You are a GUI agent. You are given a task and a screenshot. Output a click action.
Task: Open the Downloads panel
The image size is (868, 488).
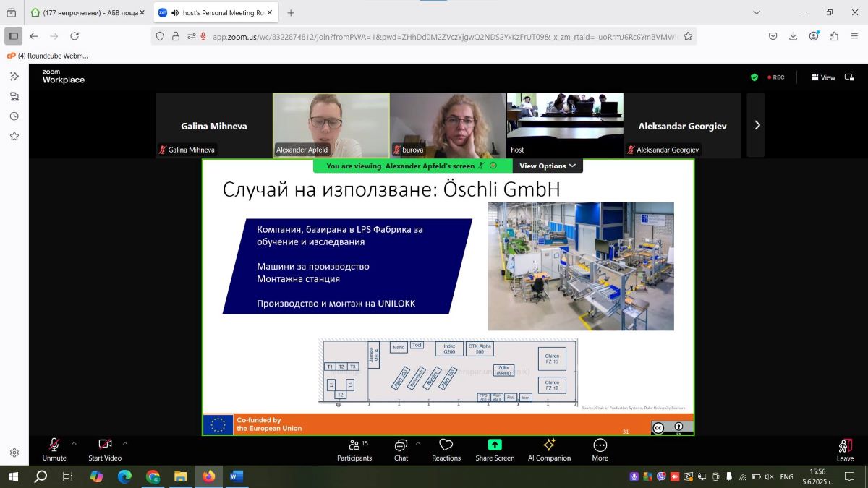click(793, 36)
